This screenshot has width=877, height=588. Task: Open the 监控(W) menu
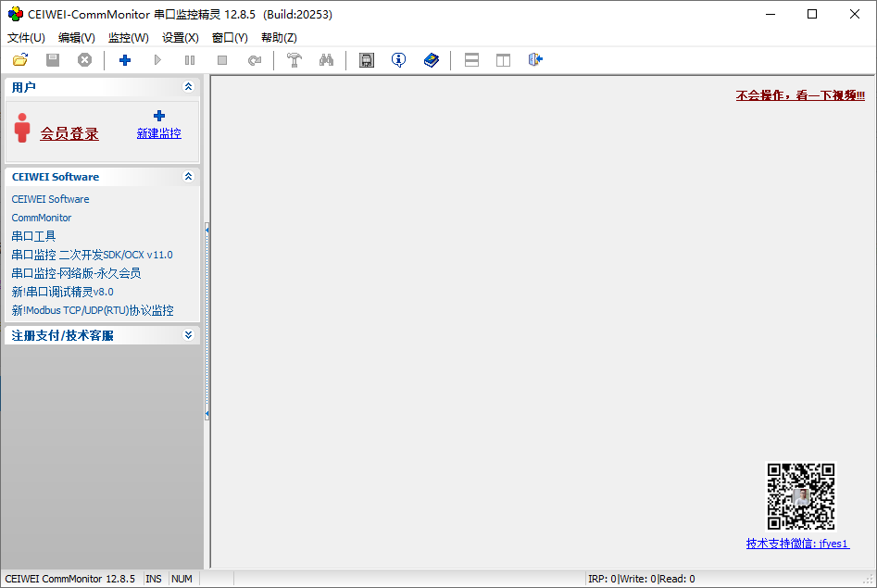(128, 38)
